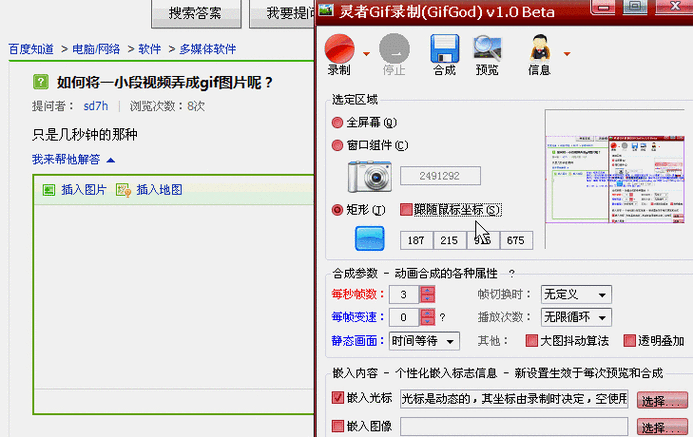The width and height of the screenshot is (693, 437).
Task: Open the dropdown arrow beside 录制
Action: tap(366, 54)
